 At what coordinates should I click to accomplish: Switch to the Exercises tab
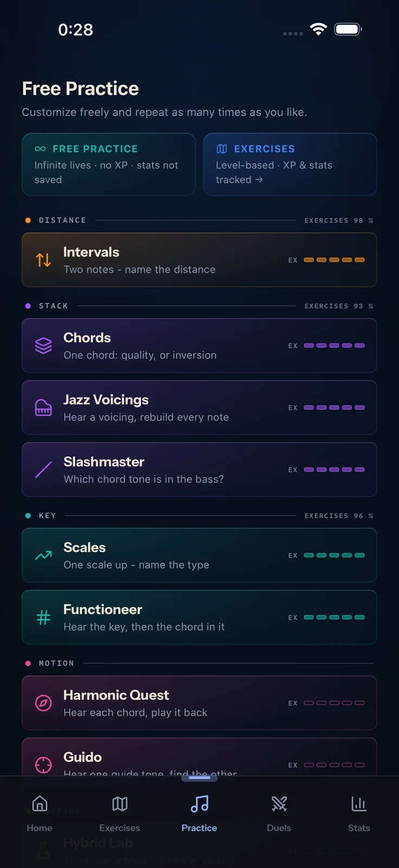click(x=120, y=813)
